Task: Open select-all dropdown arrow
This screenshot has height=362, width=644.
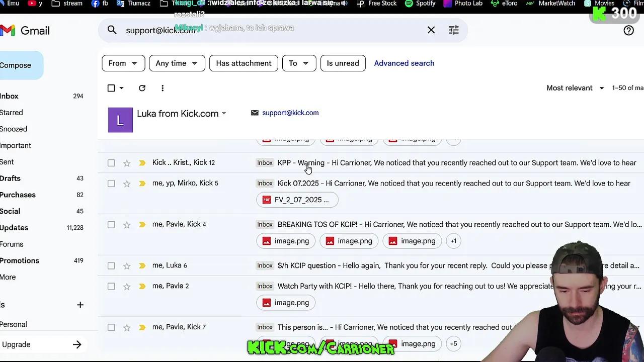Action: (122, 88)
